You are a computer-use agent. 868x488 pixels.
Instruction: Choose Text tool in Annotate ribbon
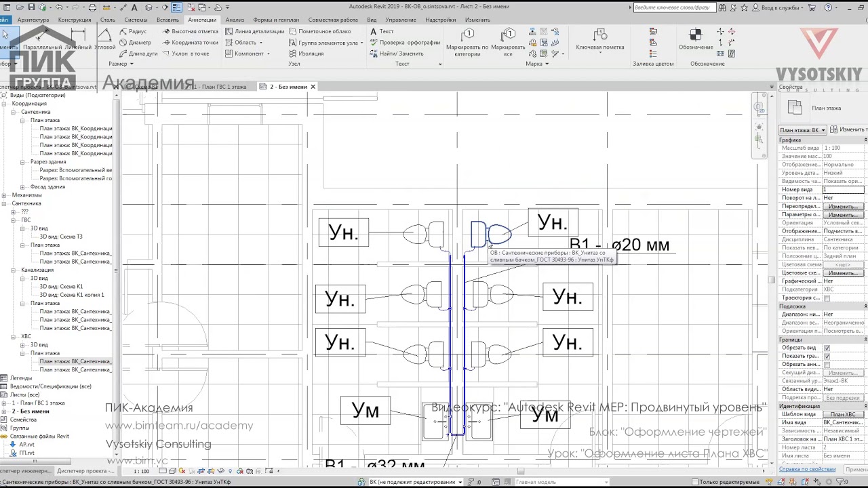pyautogui.click(x=382, y=31)
